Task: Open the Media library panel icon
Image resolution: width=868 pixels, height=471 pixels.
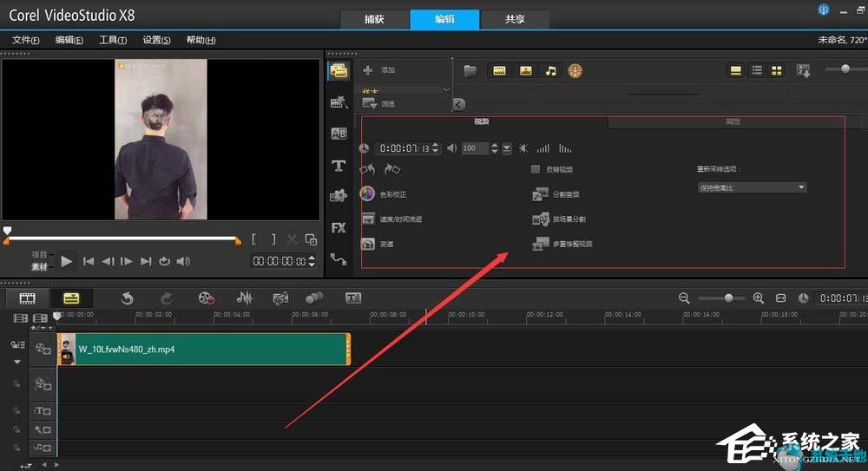Action: tap(339, 71)
